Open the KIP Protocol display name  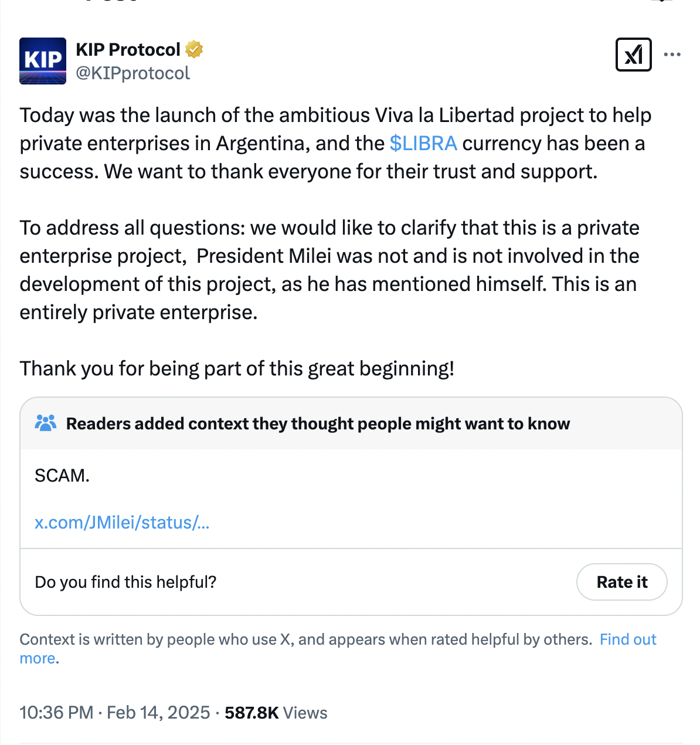click(128, 49)
